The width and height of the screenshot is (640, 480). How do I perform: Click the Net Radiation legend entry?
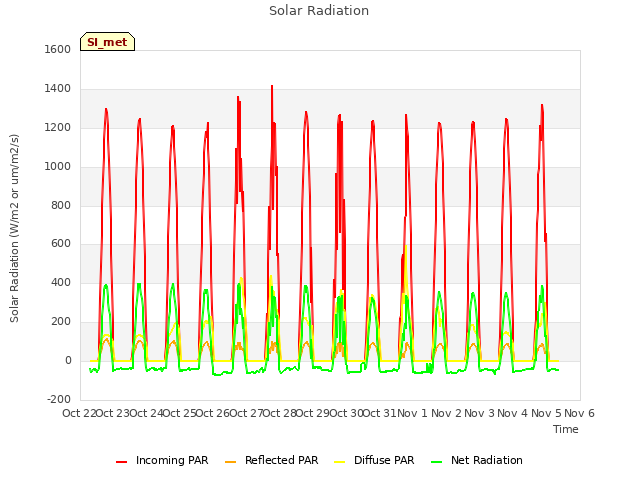pyautogui.click(x=477, y=460)
